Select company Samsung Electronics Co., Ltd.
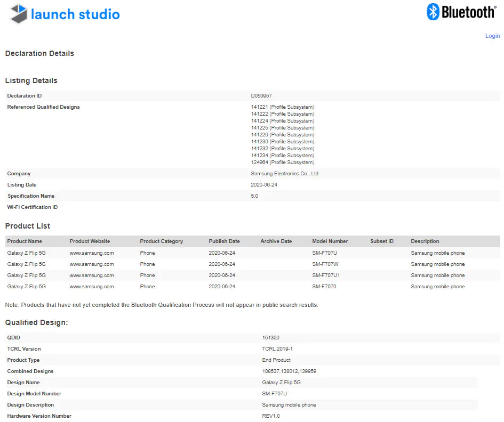This screenshot has height=422, width=504. point(285,173)
